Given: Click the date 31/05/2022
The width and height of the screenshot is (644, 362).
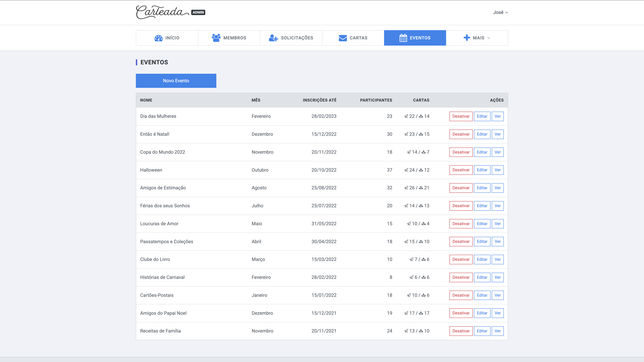Looking at the screenshot, I should pos(324,224).
